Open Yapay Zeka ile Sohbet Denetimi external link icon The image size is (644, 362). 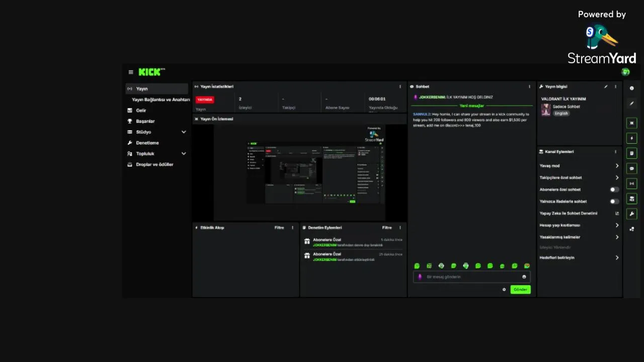coord(617,213)
